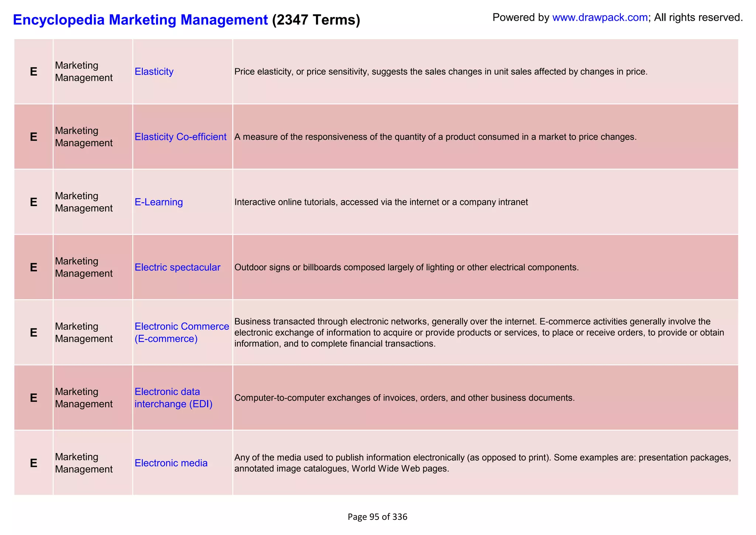Click the letter E in Electronic data interchange row
The image size is (756, 535).
coord(34,398)
